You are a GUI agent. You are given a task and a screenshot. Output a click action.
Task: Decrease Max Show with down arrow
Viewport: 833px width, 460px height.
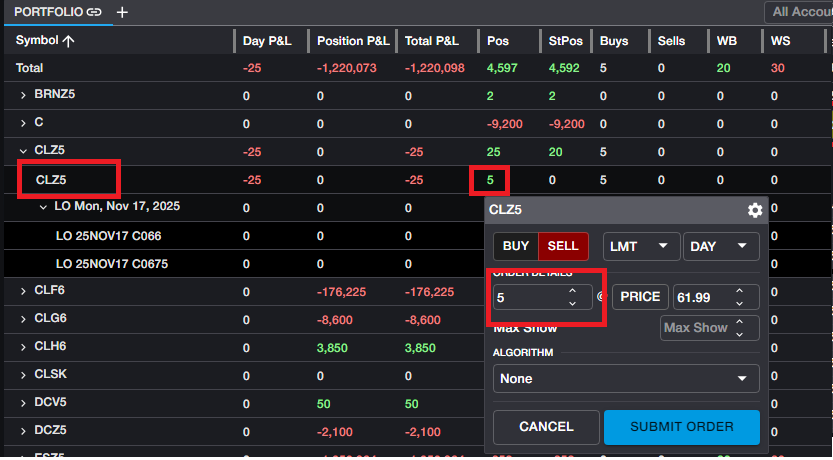coord(739,334)
